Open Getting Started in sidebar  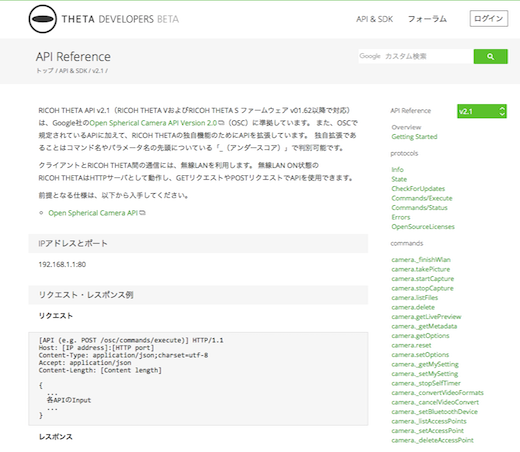click(414, 137)
